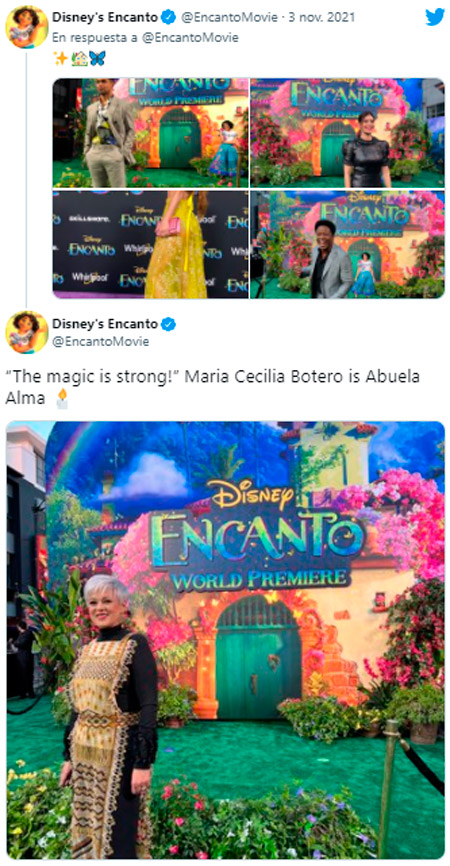Click the second tweet's Disney's Encanto name

105,324
